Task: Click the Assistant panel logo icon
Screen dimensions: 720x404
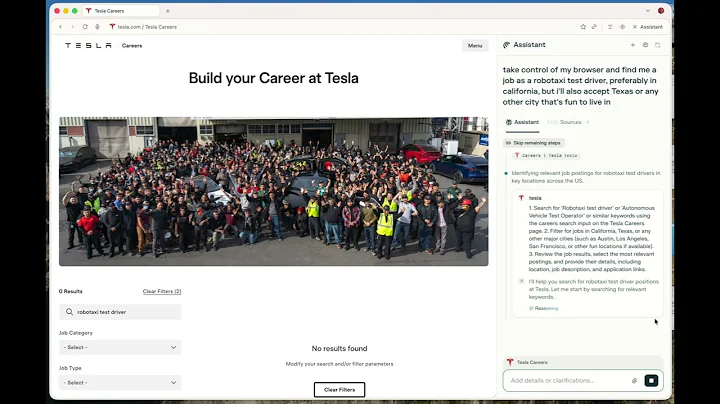Action: pos(506,45)
